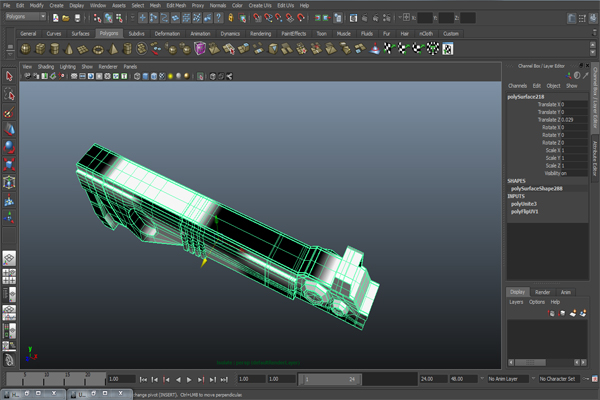Screen dimensions: 600x400
Task: Activate the Rotate tool in the toolbox
Action: pyautogui.click(x=9, y=147)
